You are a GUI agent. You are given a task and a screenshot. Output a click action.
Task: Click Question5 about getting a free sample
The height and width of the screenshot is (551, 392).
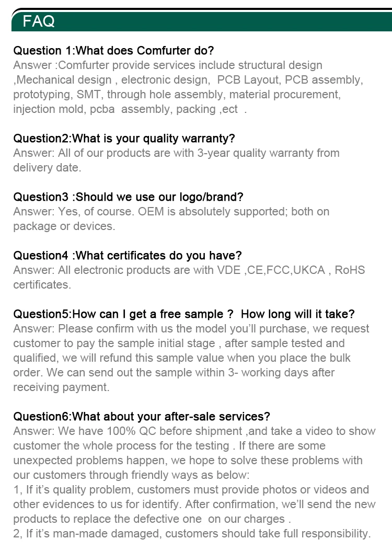(123, 314)
